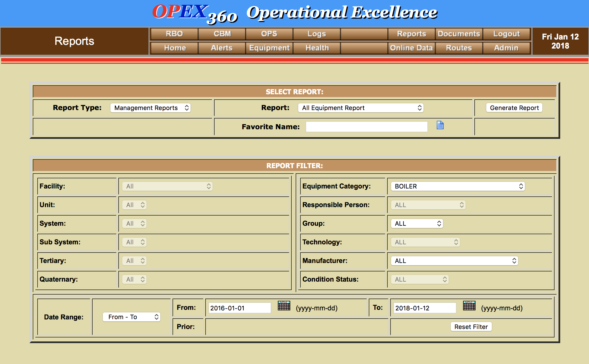This screenshot has height=364, width=589.
Task: Open the System filter dropdown
Action: 134,223
